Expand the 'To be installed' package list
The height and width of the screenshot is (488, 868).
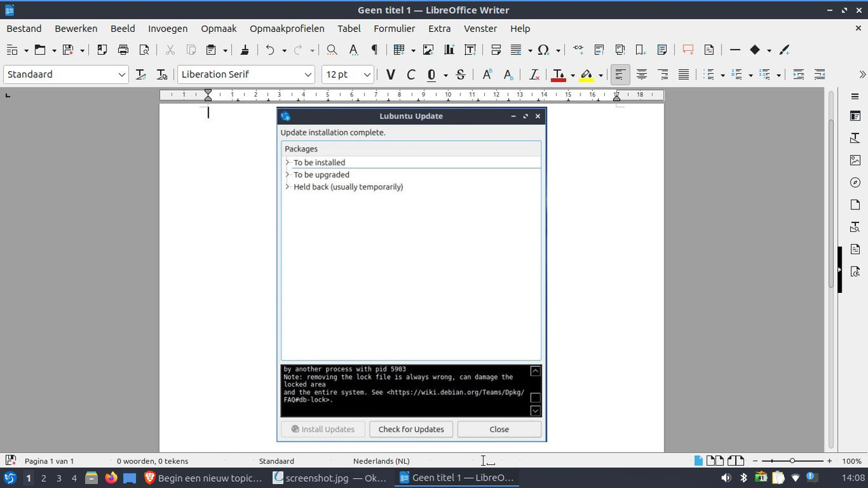(x=288, y=163)
